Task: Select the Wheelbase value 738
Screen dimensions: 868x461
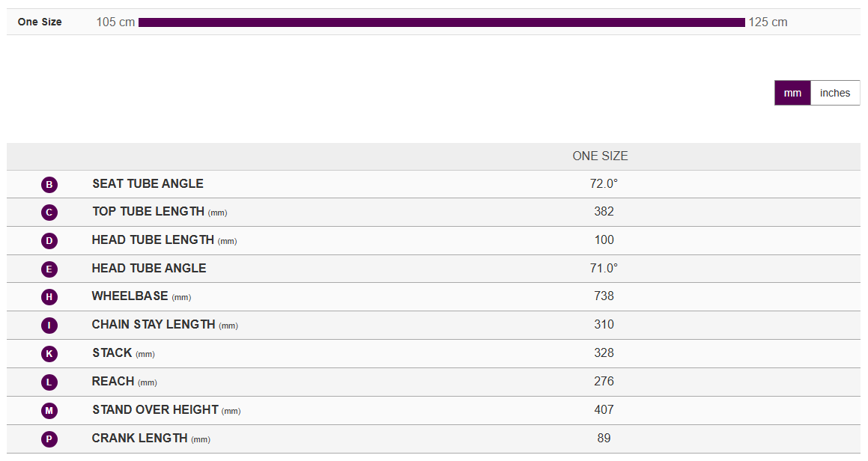Action: [604, 296]
